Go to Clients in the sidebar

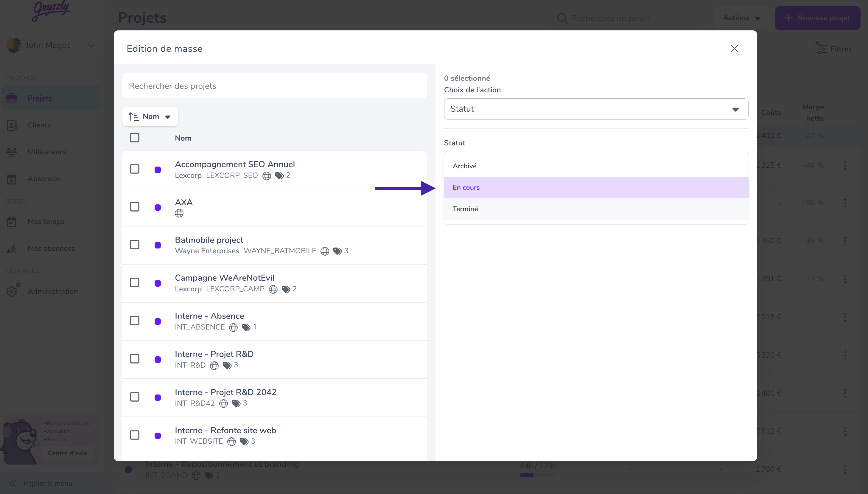pos(51,125)
